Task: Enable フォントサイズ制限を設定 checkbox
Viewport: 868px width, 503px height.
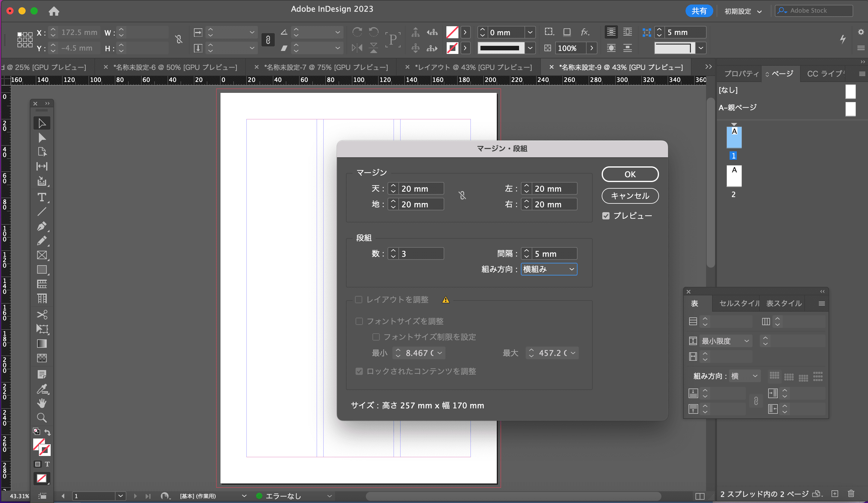Action: coord(376,337)
